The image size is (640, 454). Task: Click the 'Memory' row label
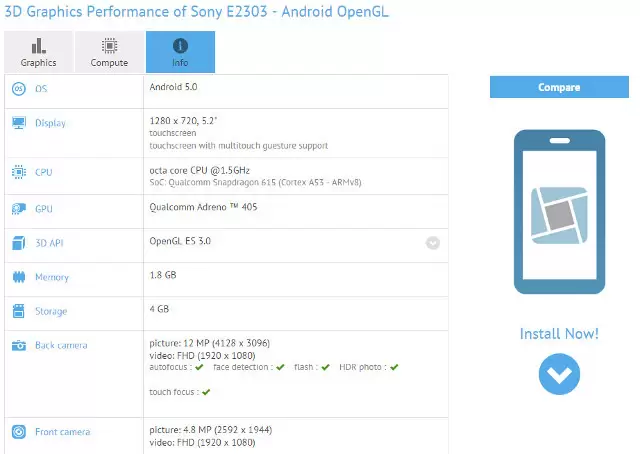click(52, 277)
